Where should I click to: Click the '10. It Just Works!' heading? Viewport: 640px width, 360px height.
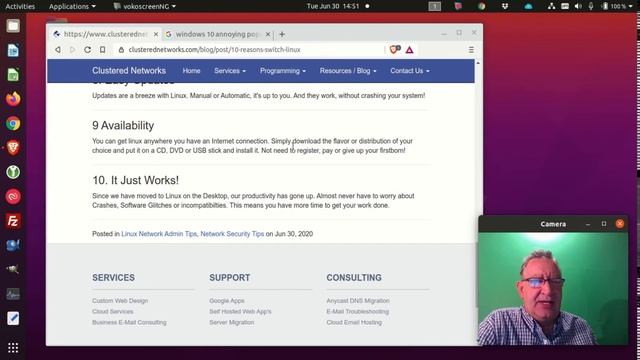(x=136, y=180)
